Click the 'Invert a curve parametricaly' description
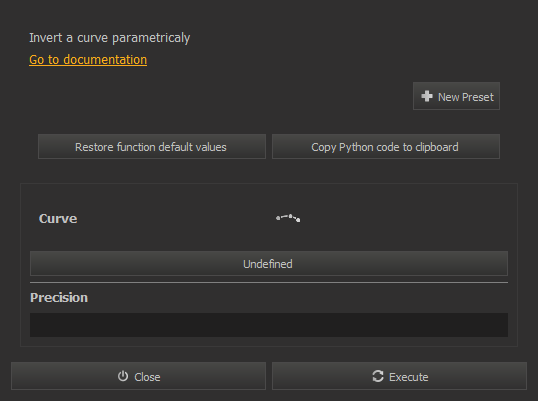Viewport: 538px width, 401px height. click(109, 38)
